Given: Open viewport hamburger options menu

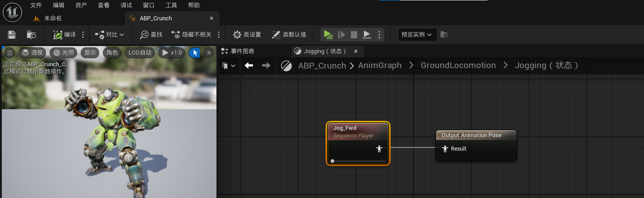Looking at the screenshot, I should tap(9, 53).
